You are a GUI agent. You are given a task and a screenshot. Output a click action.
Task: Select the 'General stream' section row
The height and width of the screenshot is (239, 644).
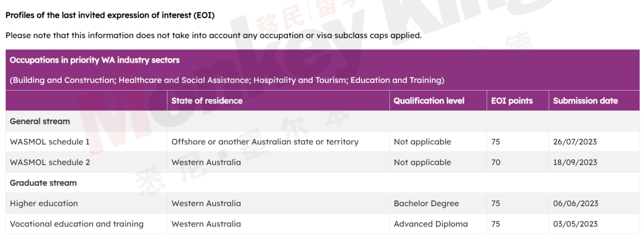tap(322, 121)
